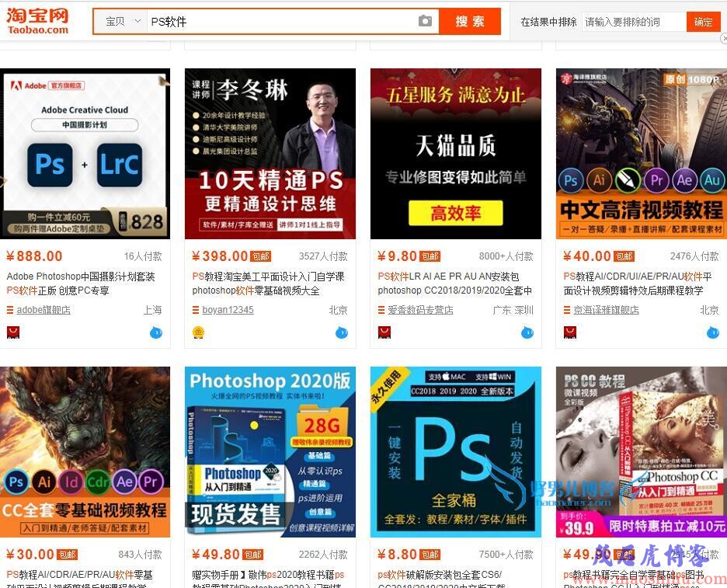This screenshot has width=727, height=588.
Task: Click shop menu icon beside boyan12345
Action: pyautogui.click(x=195, y=310)
